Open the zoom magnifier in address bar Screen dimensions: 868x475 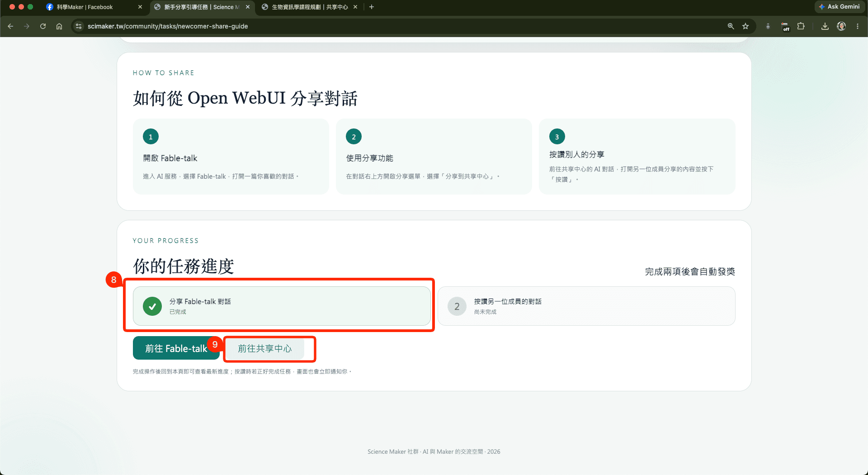pos(731,26)
